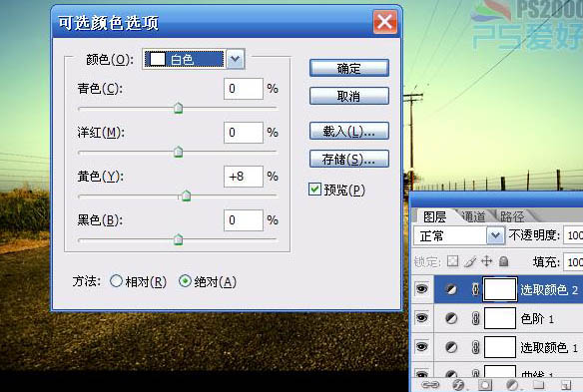583x392 pixels.
Task: Toggle the 预览(P) preview checkbox
Action: (314, 190)
